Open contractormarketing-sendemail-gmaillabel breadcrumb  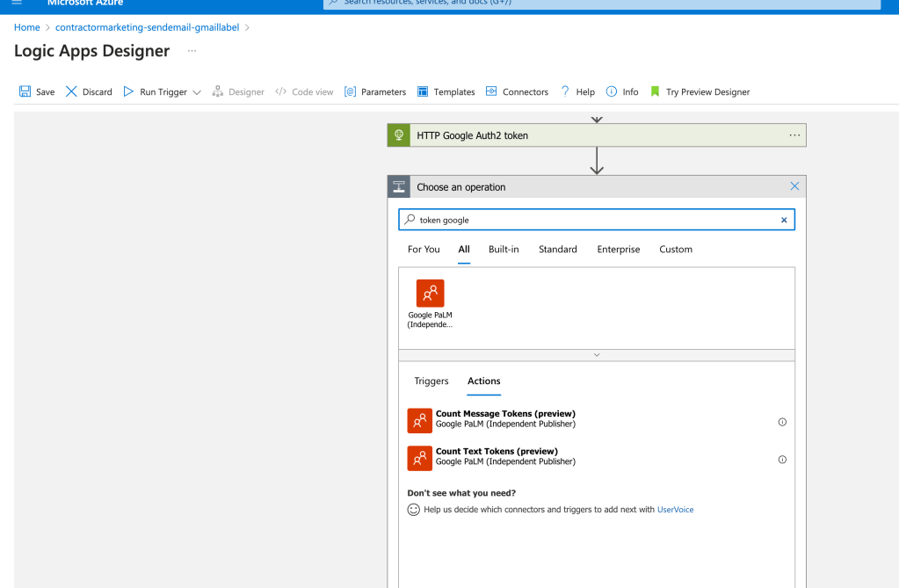(147, 27)
